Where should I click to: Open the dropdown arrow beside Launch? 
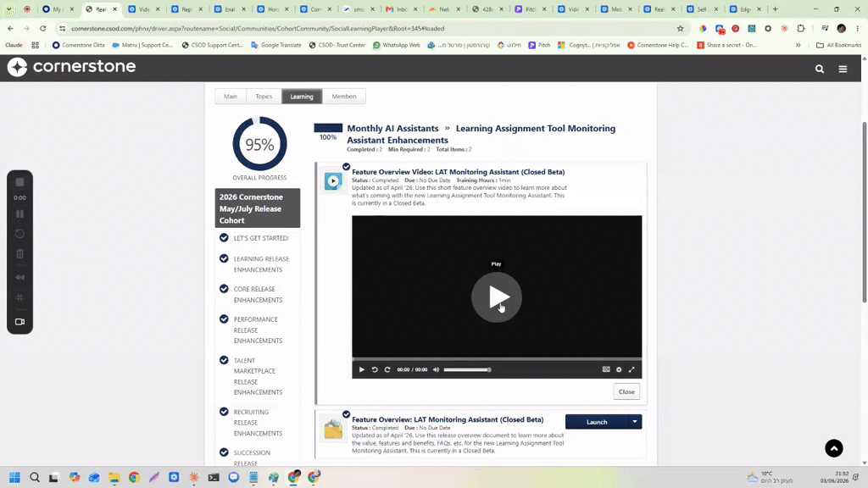point(635,422)
